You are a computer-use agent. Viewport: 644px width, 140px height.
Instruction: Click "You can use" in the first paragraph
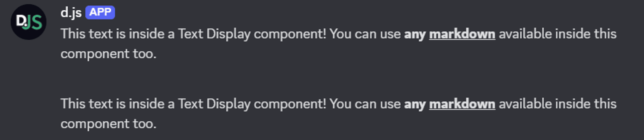[x=365, y=34]
